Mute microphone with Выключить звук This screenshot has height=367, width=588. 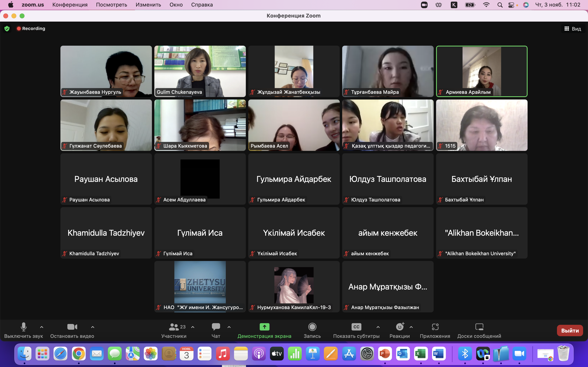23,327
